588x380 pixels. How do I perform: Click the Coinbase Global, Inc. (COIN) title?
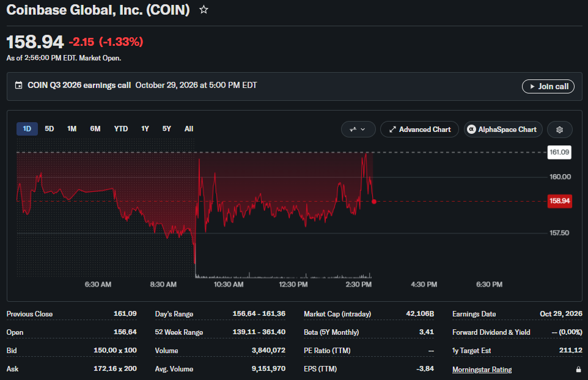click(98, 10)
